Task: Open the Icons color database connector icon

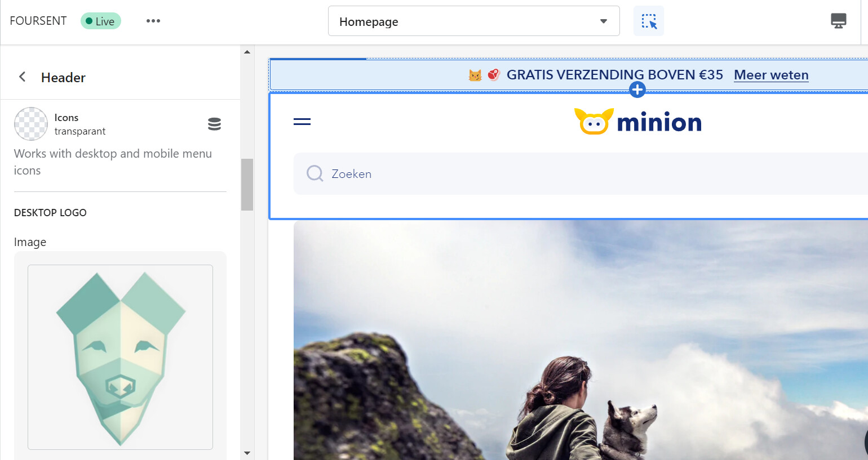Action: (x=214, y=124)
